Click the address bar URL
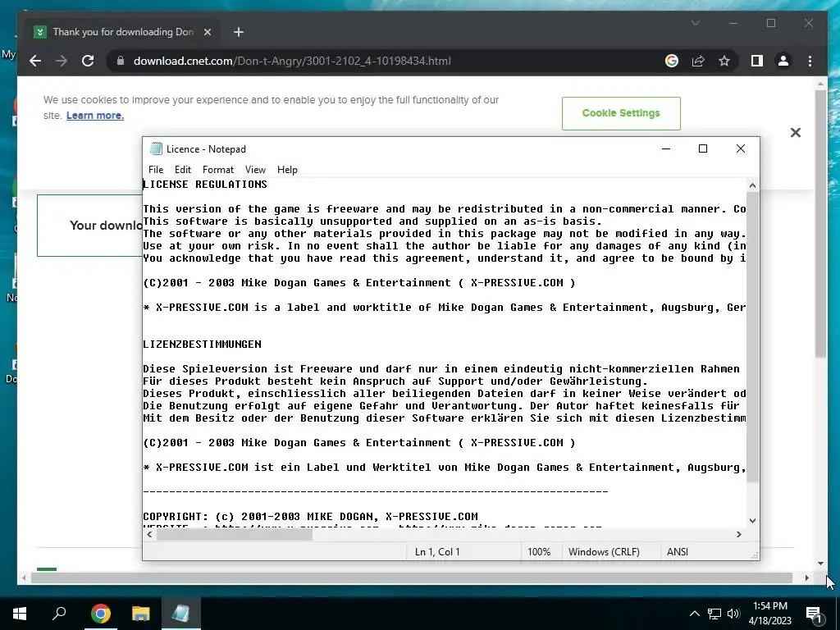 pos(292,61)
